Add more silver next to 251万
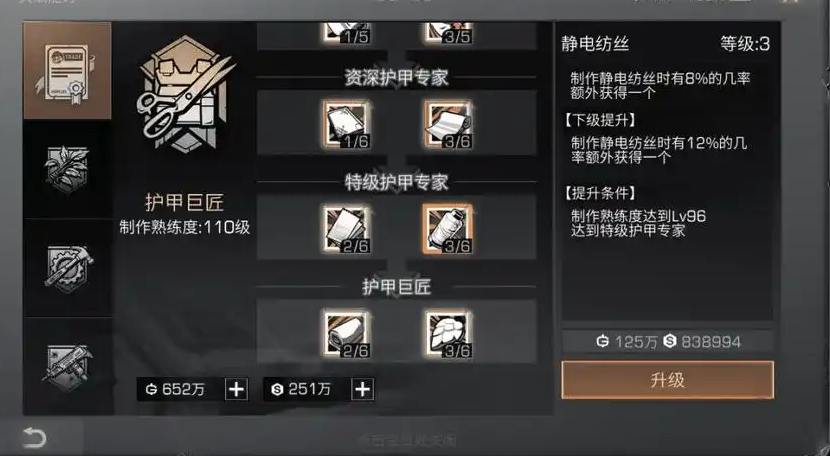This screenshot has height=456, width=830. [362, 390]
